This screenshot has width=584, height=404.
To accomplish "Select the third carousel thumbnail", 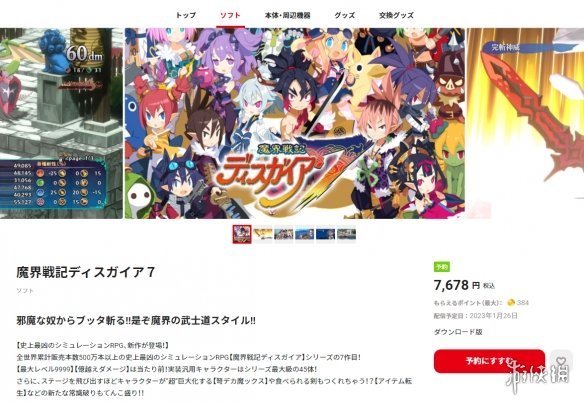I will coord(284,234).
